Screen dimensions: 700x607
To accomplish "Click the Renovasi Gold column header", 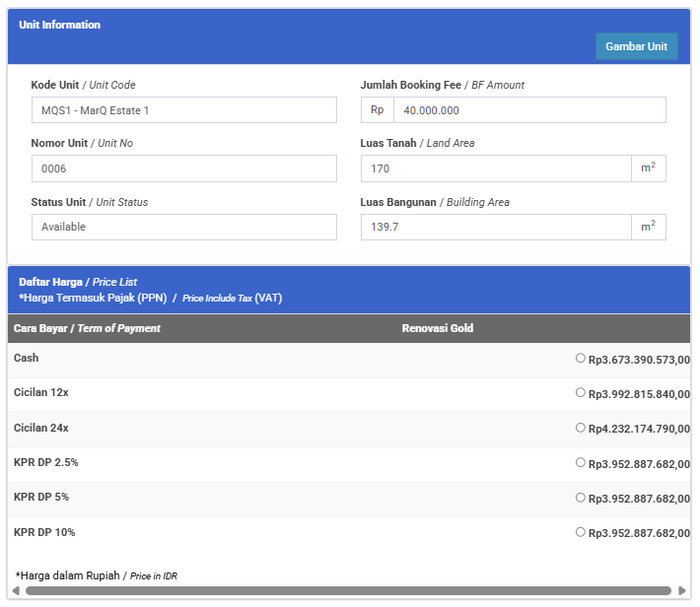I will tap(437, 328).
